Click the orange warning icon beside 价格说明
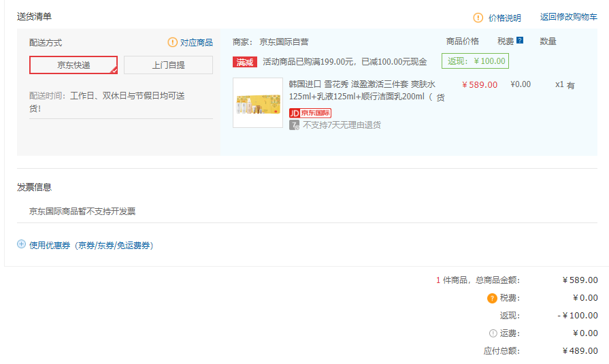This screenshot has width=609, height=364. point(478,18)
